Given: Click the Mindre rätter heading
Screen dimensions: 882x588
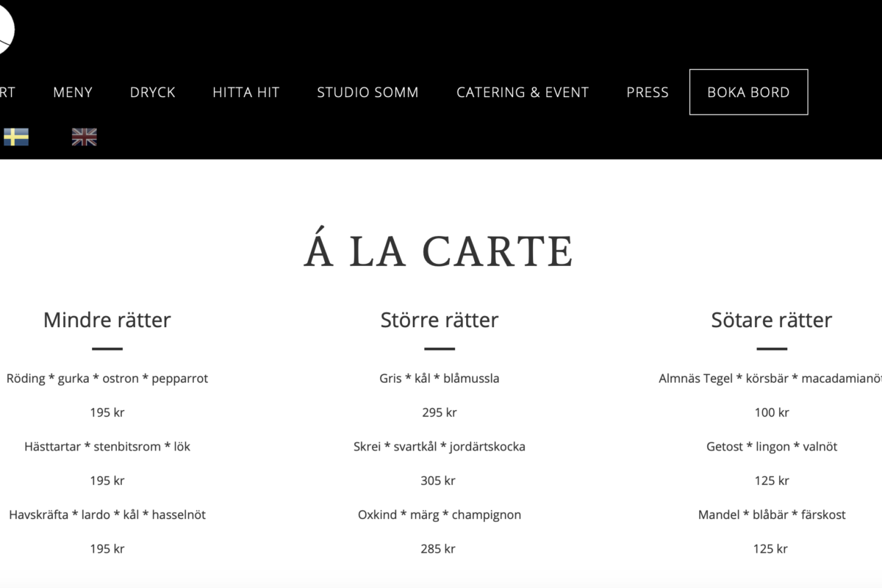Looking at the screenshot, I should click(x=107, y=320).
